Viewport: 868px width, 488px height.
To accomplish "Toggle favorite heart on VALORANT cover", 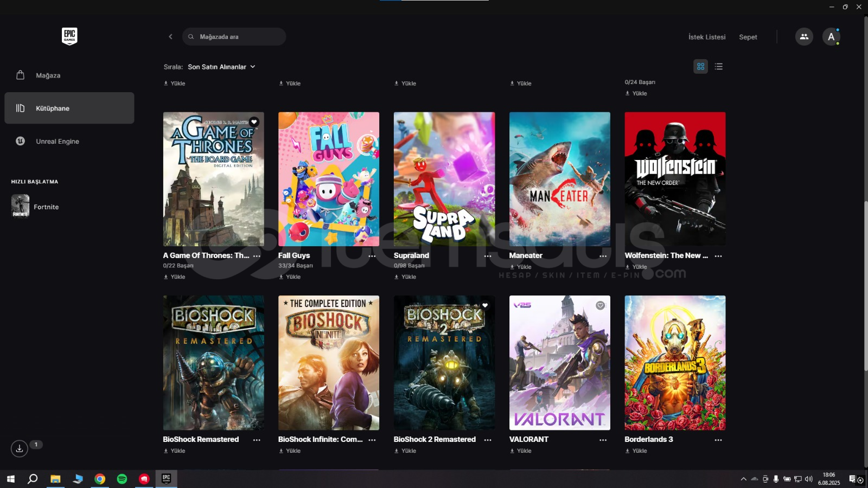I will click(x=600, y=305).
